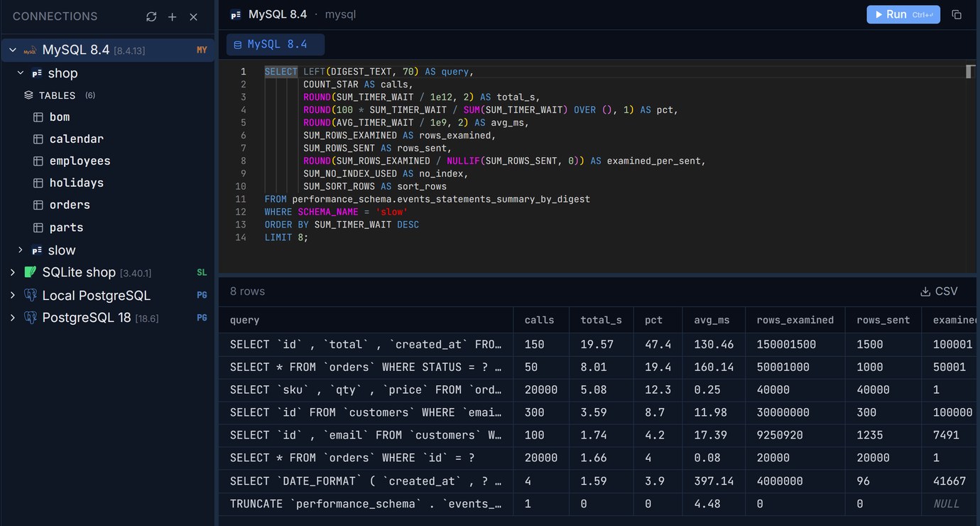Click the copy icon next to Run
The image size is (980, 526).
coord(957,14)
